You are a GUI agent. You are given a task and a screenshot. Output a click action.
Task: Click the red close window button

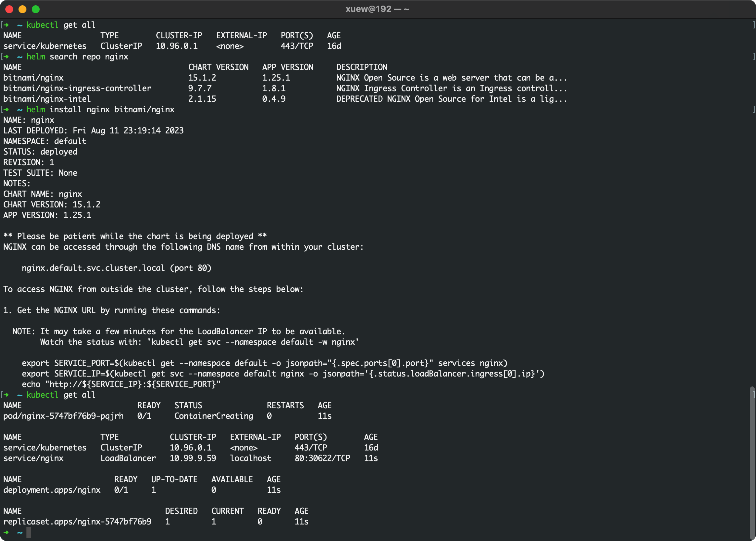tap(9, 9)
